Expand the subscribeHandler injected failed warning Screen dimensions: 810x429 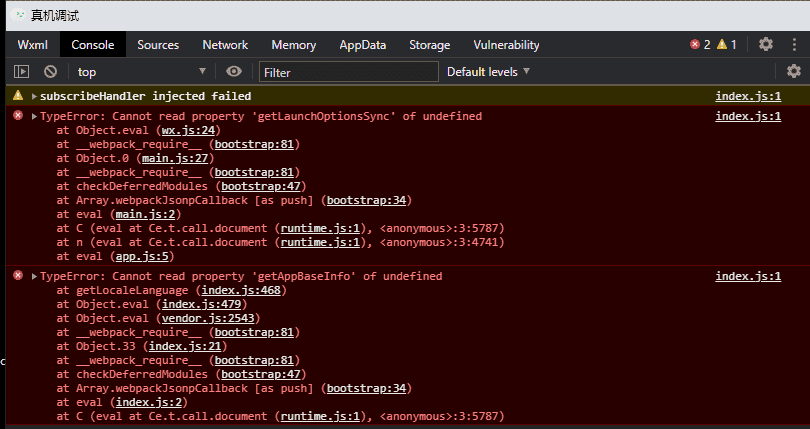point(34,97)
